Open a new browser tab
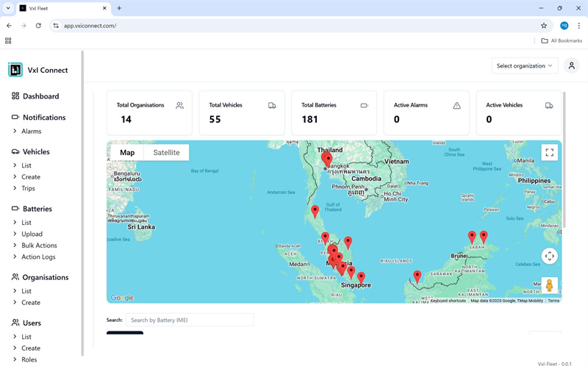The width and height of the screenshot is (588, 366). coord(119,8)
